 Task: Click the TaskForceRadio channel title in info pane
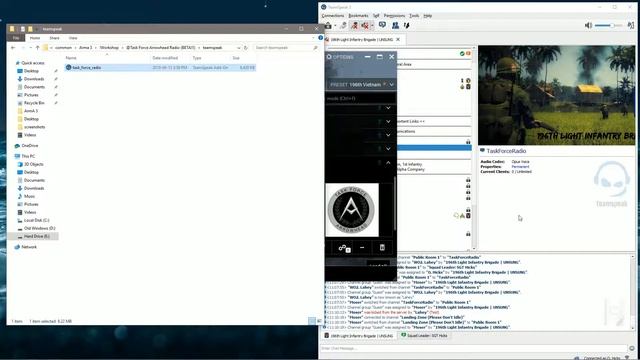tap(506, 151)
